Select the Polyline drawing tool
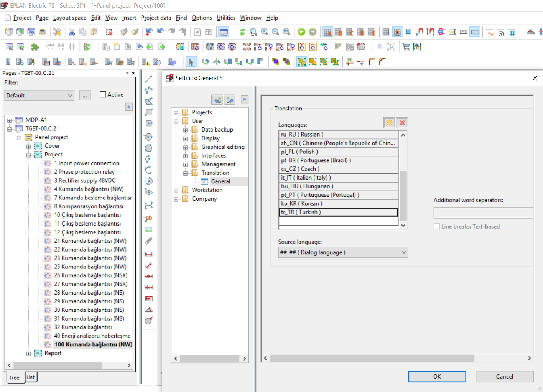Viewport: 543px width, 392px height. point(148,90)
